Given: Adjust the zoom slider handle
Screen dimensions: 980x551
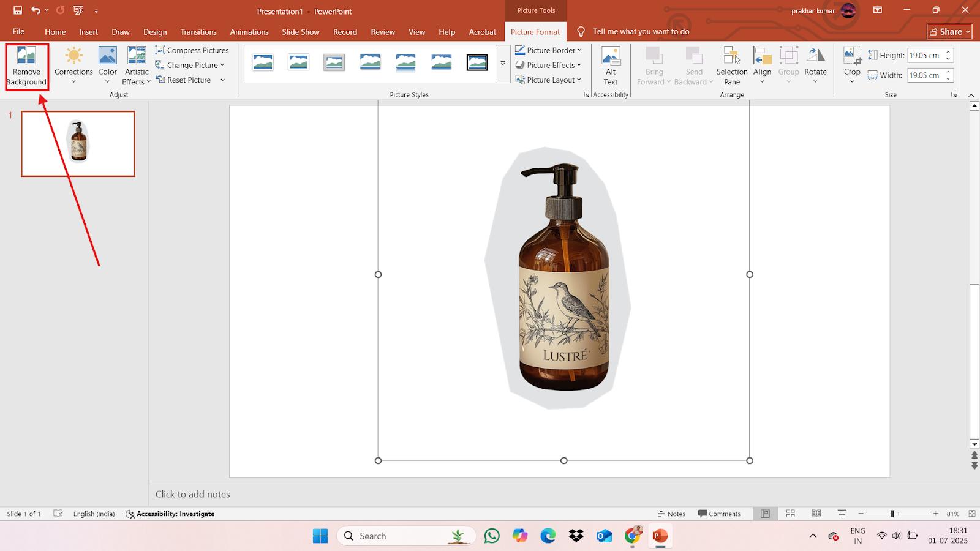Looking at the screenshot, I should point(892,514).
